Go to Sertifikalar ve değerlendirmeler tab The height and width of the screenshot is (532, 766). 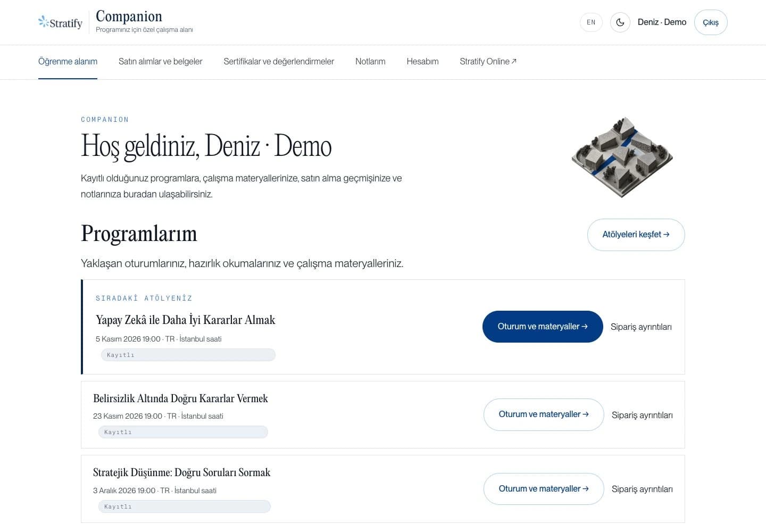[x=279, y=62]
